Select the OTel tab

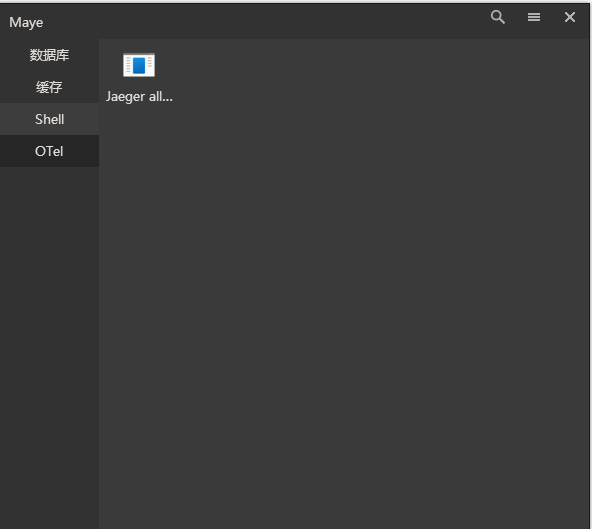49,151
